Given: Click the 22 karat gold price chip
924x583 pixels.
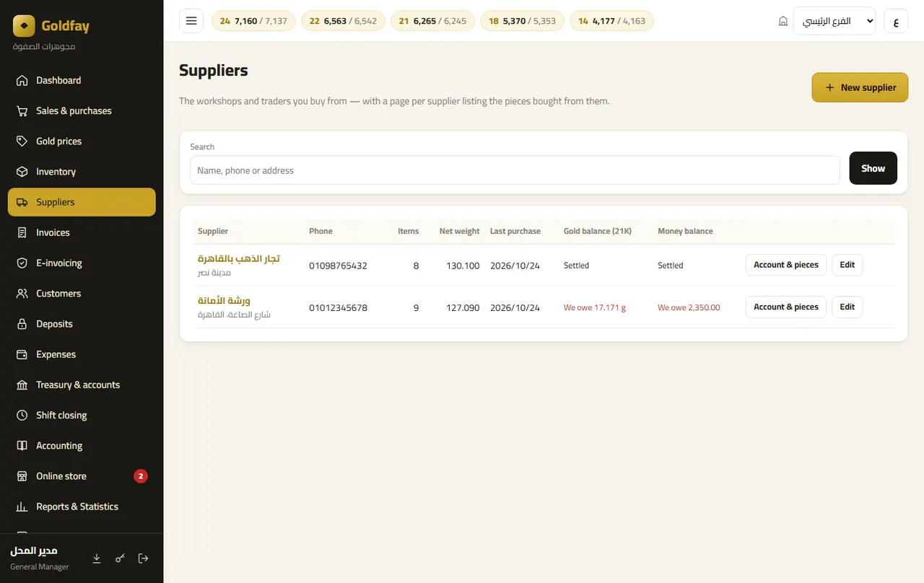Looking at the screenshot, I should tap(343, 21).
